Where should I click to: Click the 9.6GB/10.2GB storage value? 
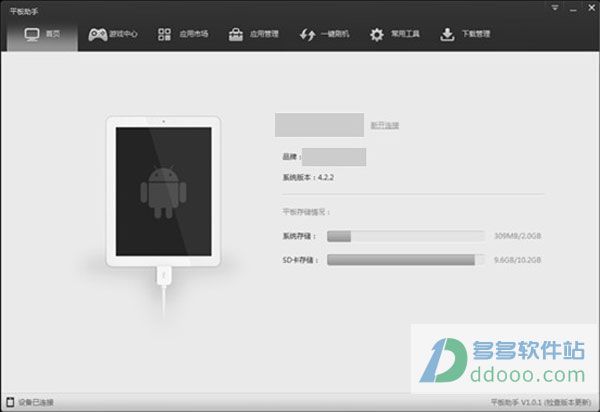click(x=517, y=260)
